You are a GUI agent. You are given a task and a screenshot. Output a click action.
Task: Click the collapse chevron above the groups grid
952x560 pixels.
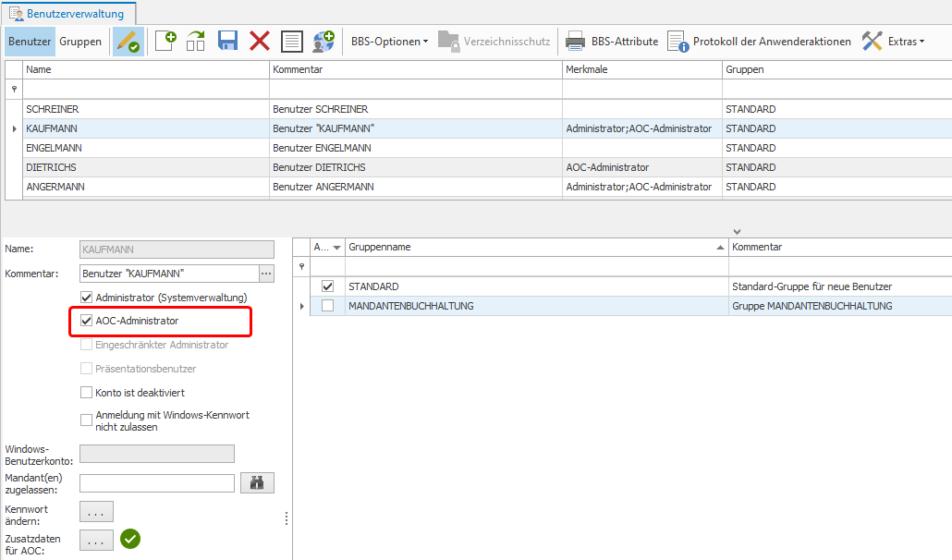coord(737,232)
